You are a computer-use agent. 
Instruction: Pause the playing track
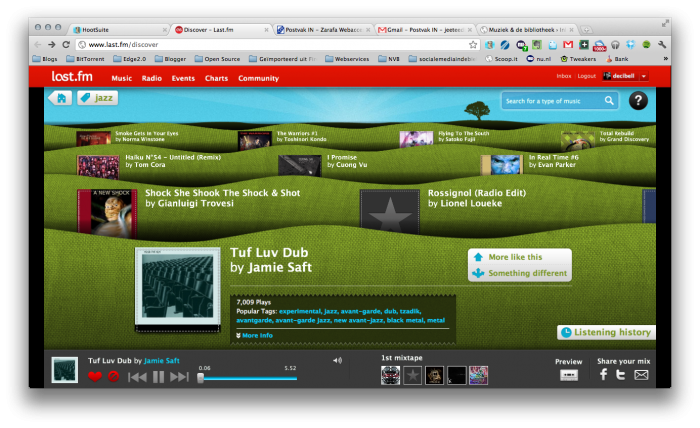pyautogui.click(x=158, y=377)
